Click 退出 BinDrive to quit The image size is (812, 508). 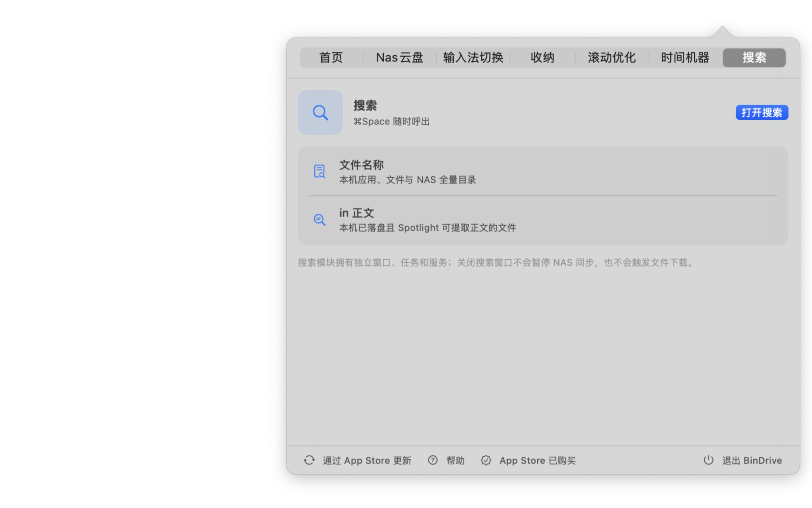pyautogui.click(x=752, y=460)
